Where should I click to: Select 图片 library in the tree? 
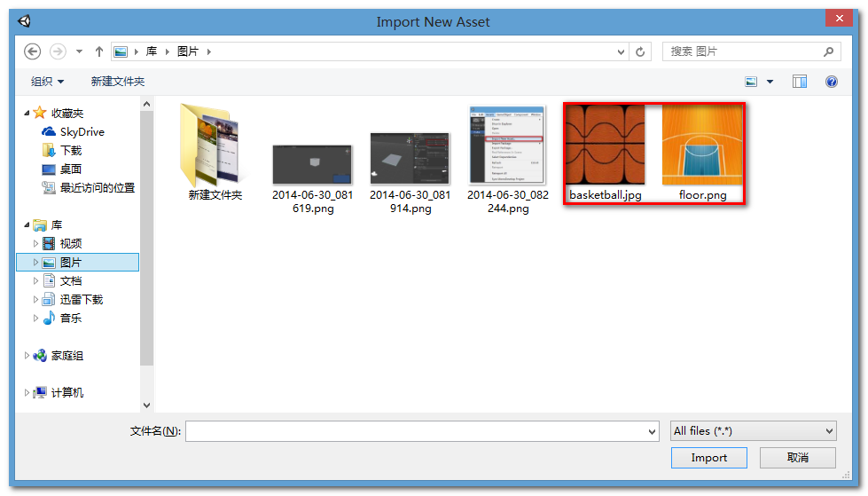coord(70,262)
